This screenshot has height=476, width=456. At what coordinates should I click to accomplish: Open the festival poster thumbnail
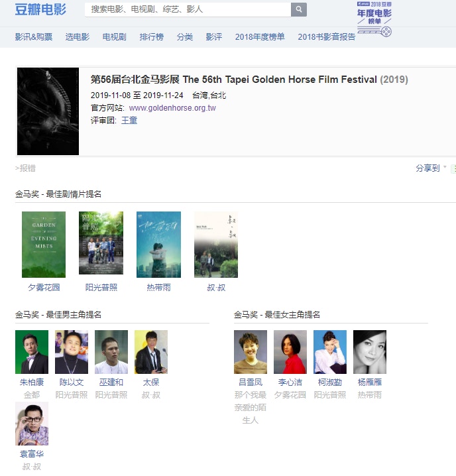click(48, 111)
